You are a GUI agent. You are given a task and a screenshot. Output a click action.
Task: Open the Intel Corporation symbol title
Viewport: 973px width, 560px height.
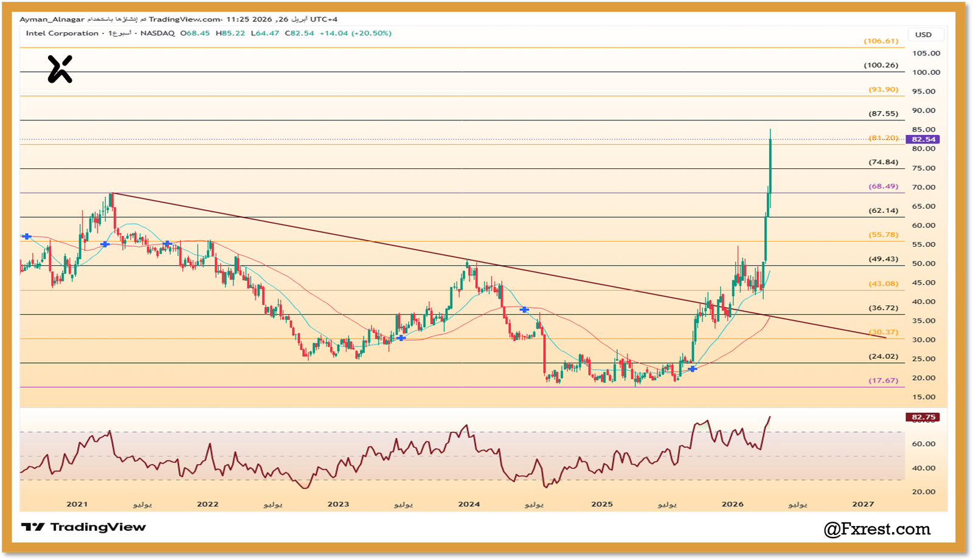point(62,33)
